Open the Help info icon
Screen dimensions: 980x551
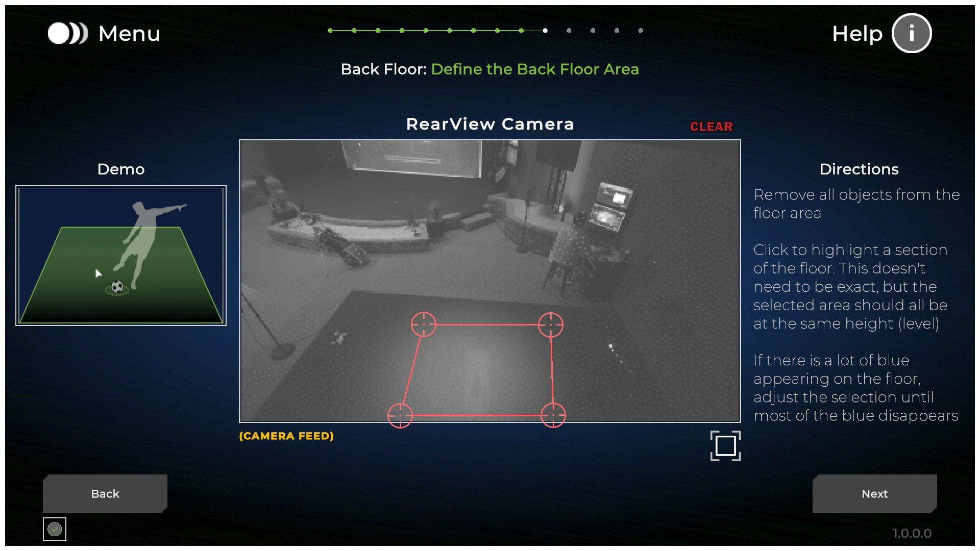click(x=912, y=34)
